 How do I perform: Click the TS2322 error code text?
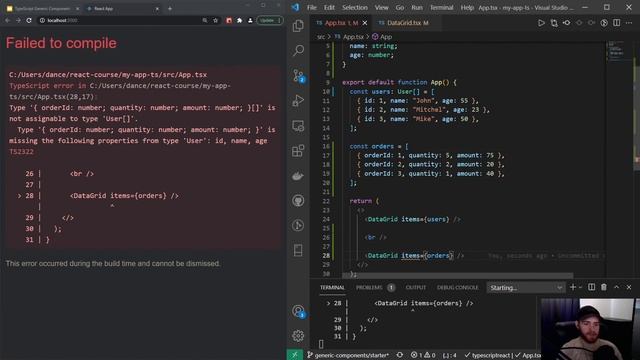click(x=22, y=151)
